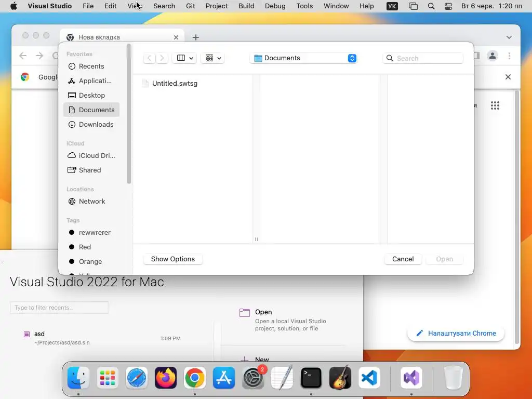
Task: Open Stage Manager menu bar icon
Action: (413, 6)
